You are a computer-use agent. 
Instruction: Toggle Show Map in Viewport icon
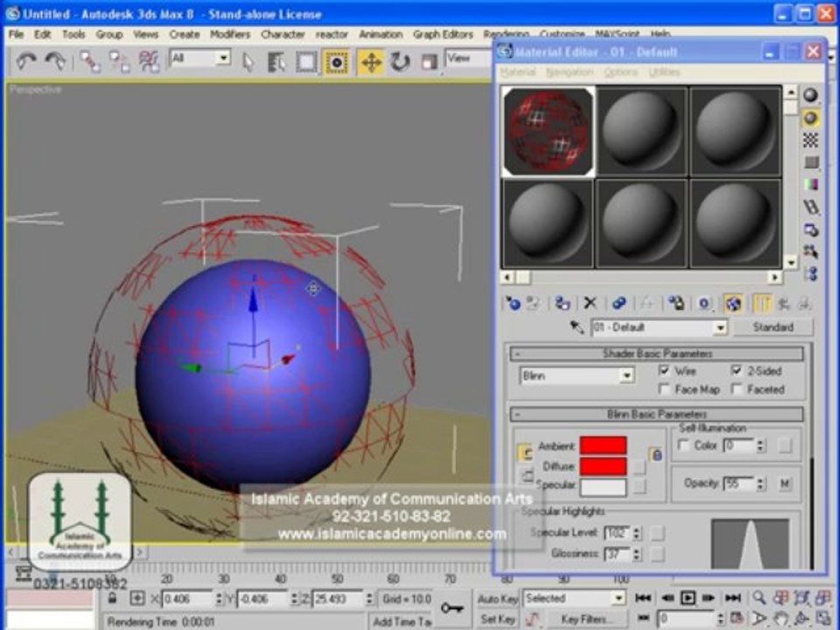click(x=732, y=304)
